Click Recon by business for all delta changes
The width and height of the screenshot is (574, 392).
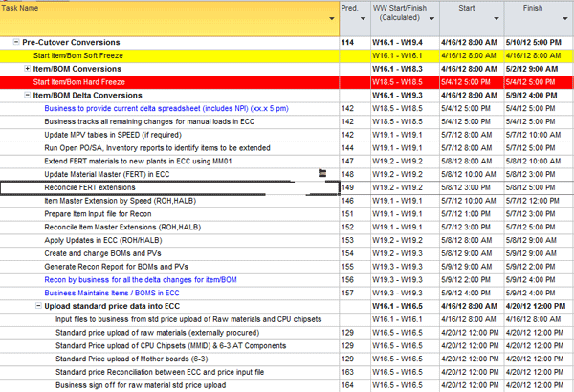141,279
